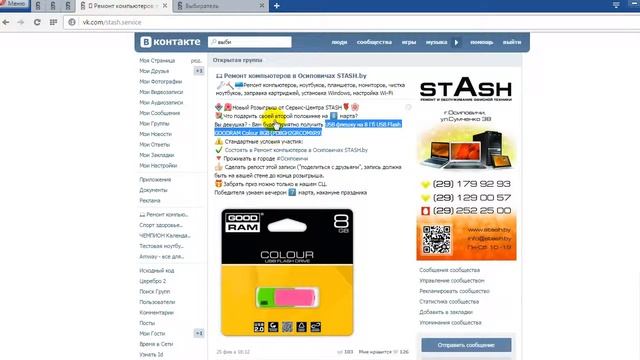
Task: Click Добавить в закладки
Action: (x=446, y=312)
